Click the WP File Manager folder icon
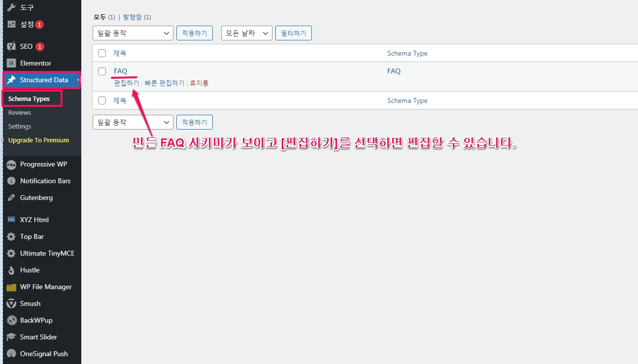Image resolution: width=638 pixels, height=364 pixels. [11, 287]
